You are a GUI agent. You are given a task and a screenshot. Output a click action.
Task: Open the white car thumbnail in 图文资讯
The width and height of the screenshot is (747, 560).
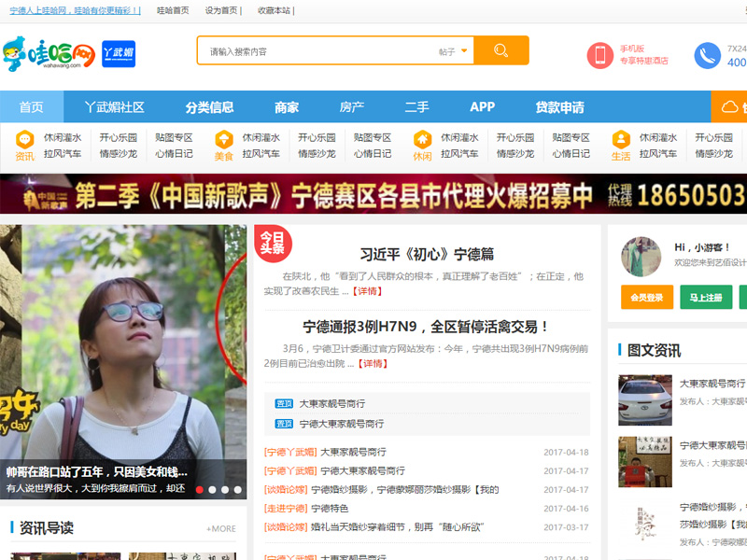[x=645, y=400]
